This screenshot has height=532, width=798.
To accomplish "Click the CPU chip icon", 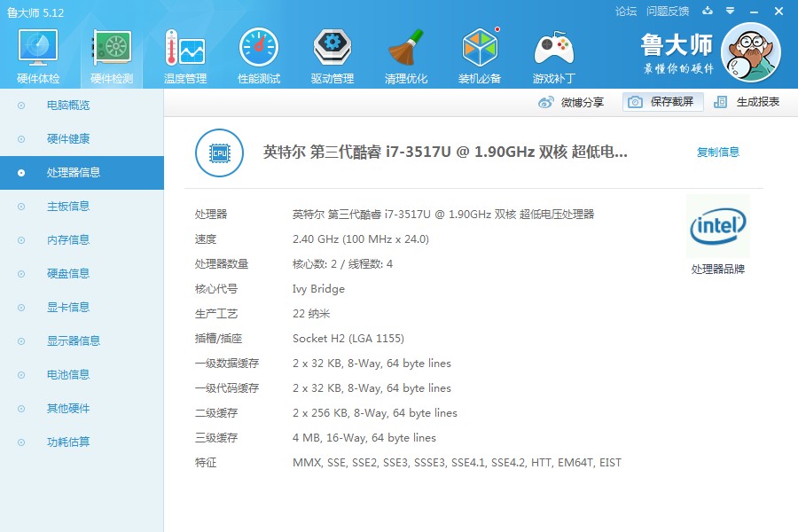I will (219, 153).
